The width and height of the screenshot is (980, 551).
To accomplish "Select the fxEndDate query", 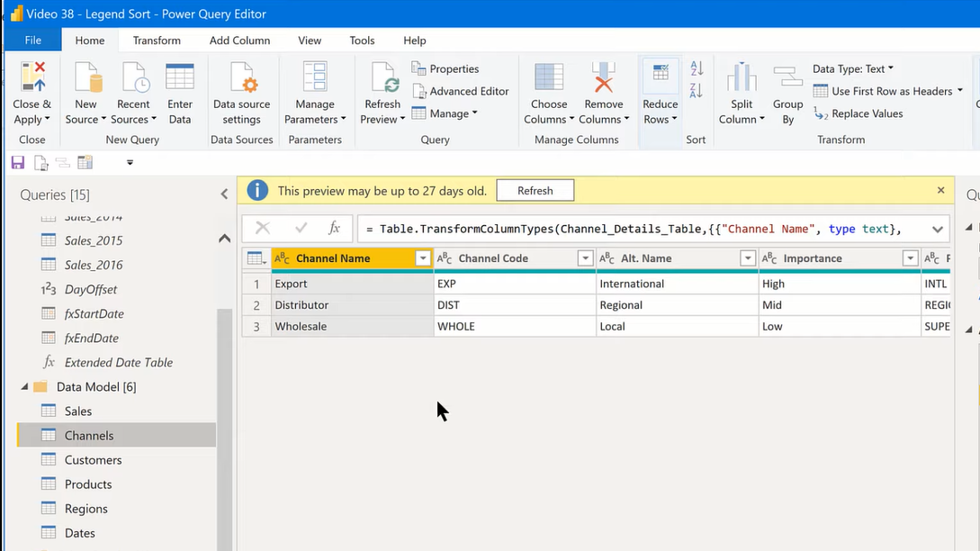I will coord(116,338).
